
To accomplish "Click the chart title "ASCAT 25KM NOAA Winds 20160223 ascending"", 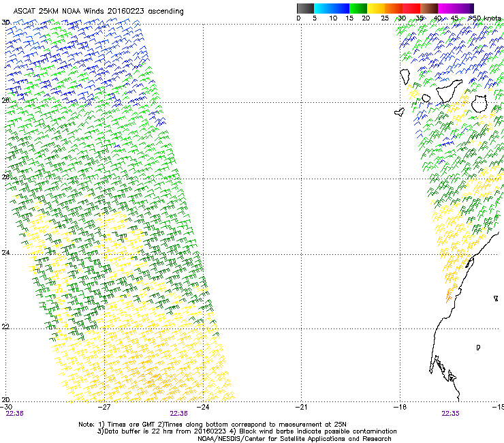I will coord(98,12).
